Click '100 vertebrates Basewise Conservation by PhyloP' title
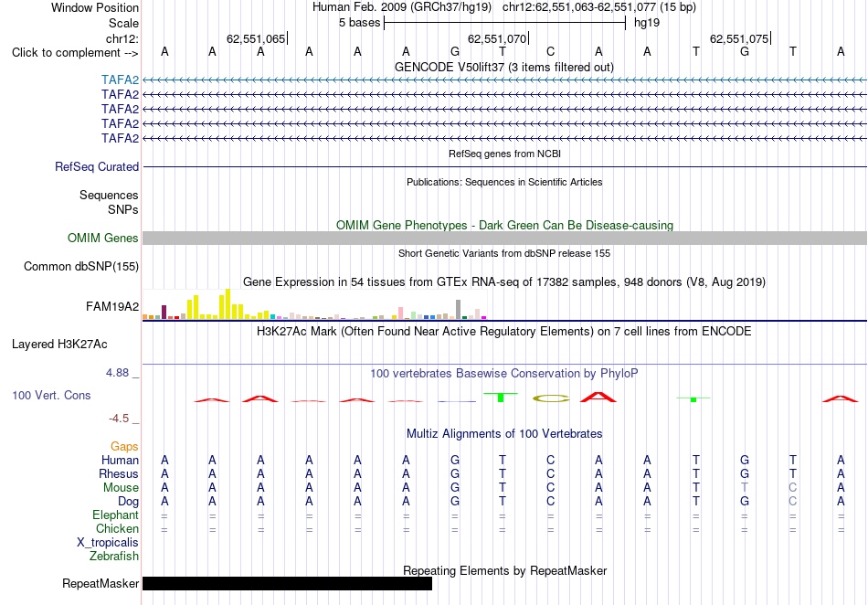This screenshot has width=868, height=605. pos(504,374)
